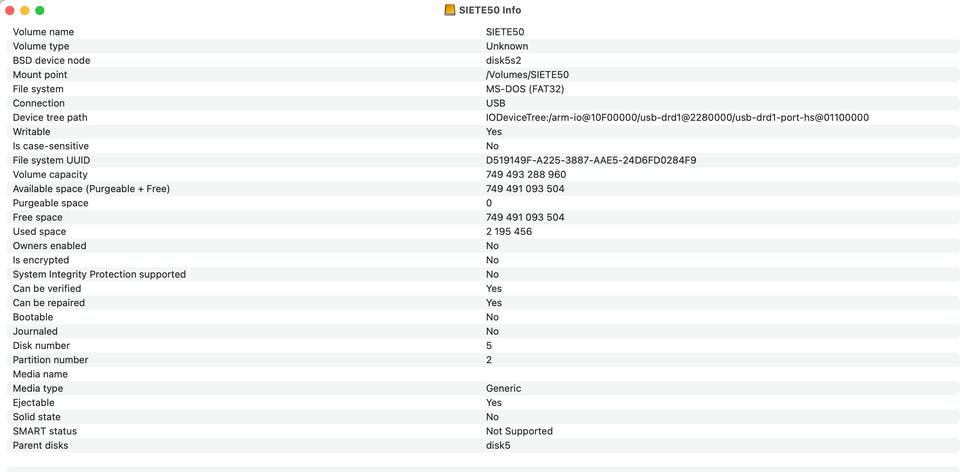The height and width of the screenshot is (472, 960).
Task: Select the Mount point /Volumes/SIETE50 value
Action: pos(527,75)
